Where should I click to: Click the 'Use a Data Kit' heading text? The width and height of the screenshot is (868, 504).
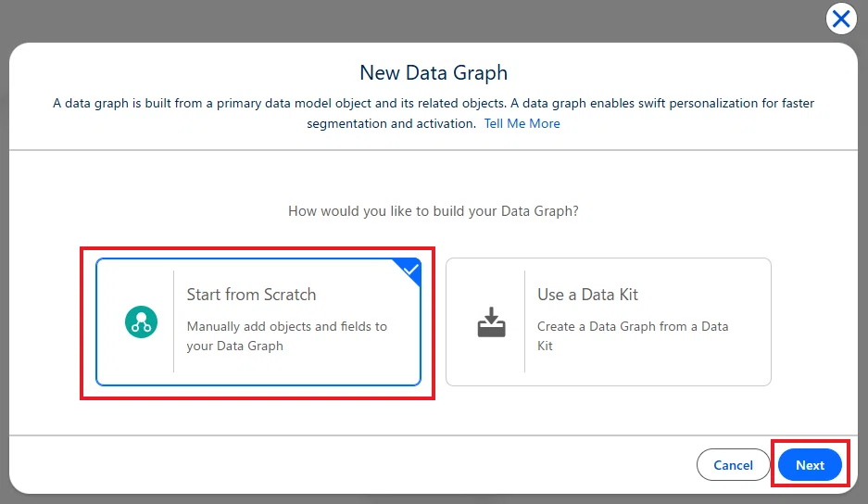[x=587, y=295]
